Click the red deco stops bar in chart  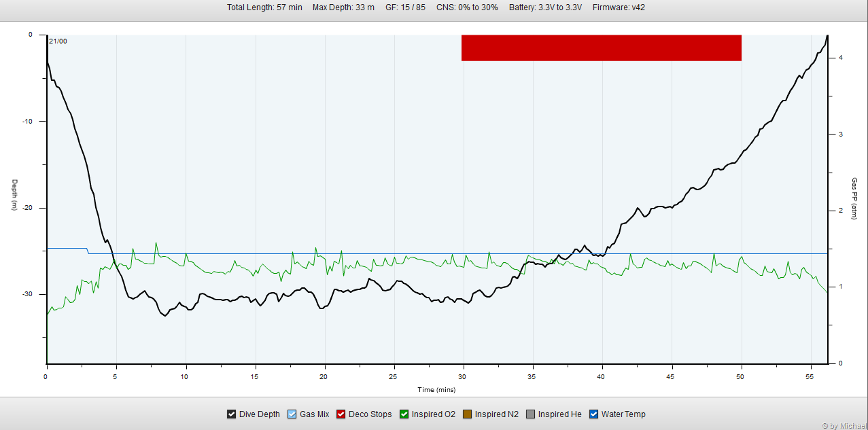click(x=601, y=48)
